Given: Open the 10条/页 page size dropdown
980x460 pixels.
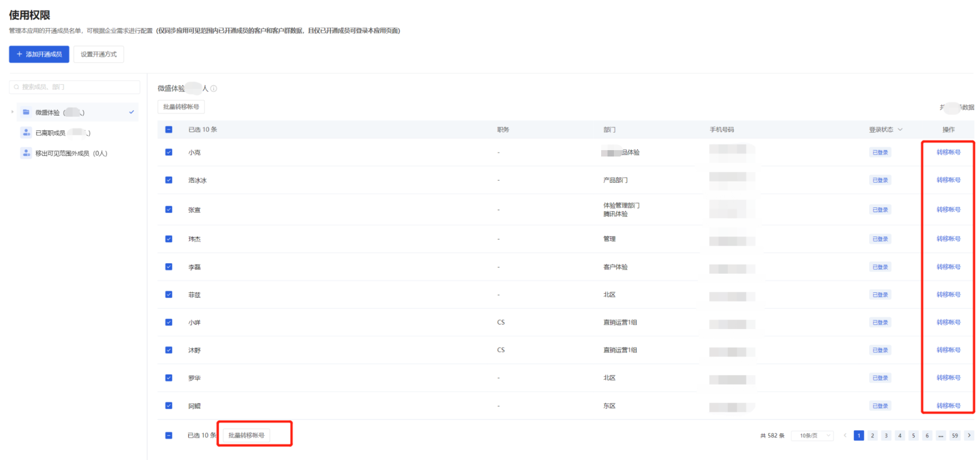Looking at the screenshot, I should (x=812, y=436).
